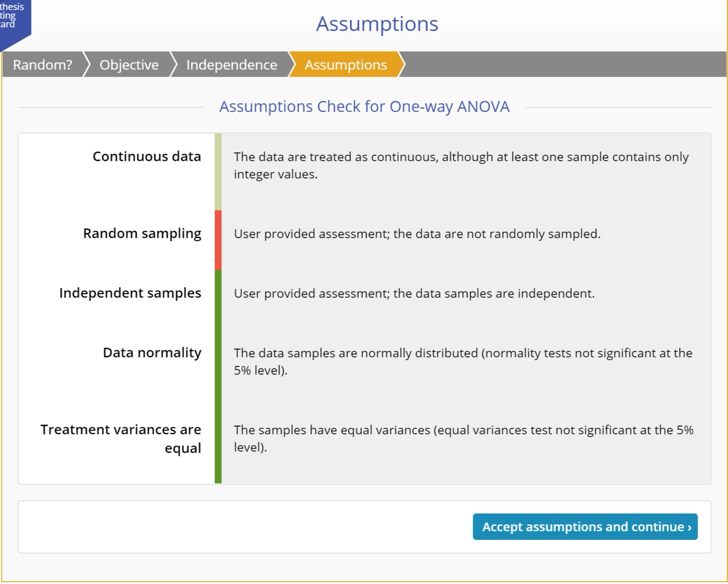Viewport: 728px width, 584px height.
Task: Click the 'not randomly sampled' assessment text
Action: click(x=417, y=234)
